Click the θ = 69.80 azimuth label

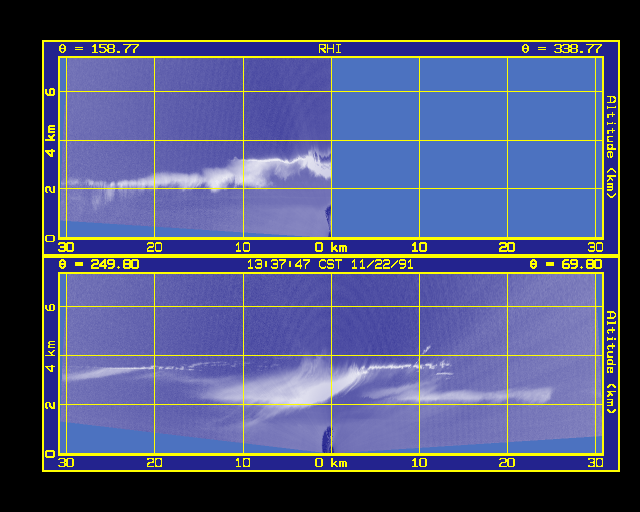click(x=566, y=264)
